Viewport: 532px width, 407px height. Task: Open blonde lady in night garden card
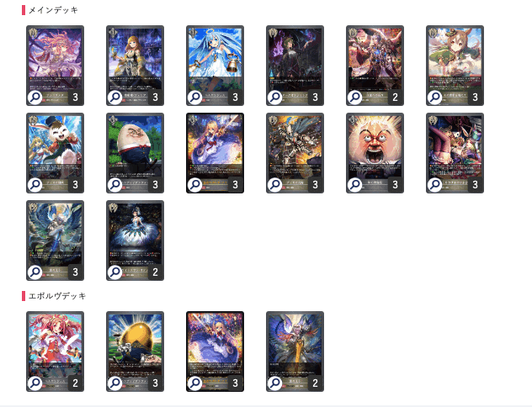coord(135,66)
